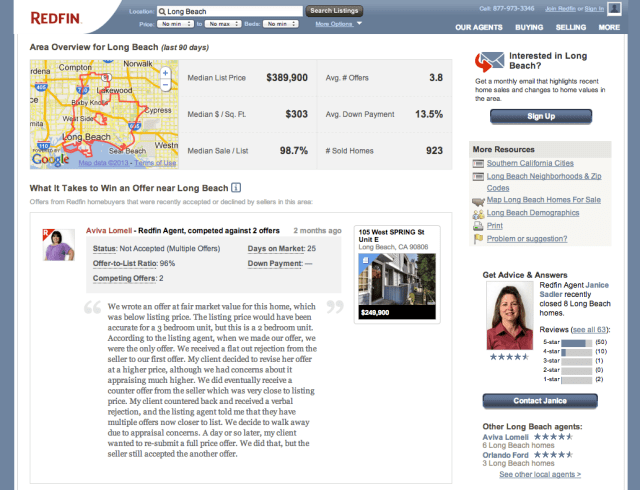
Task: Click the 105 West SPRING St address
Action: [x=391, y=236]
